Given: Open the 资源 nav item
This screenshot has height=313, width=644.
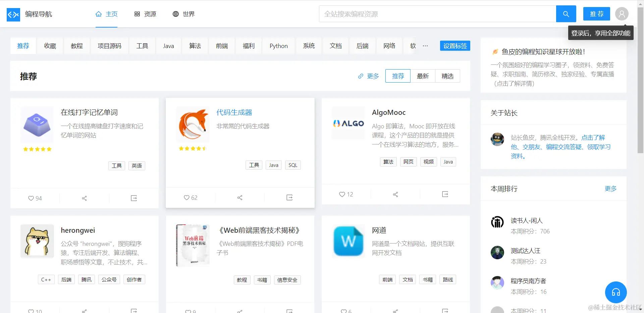Looking at the screenshot, I should (145, 14).
